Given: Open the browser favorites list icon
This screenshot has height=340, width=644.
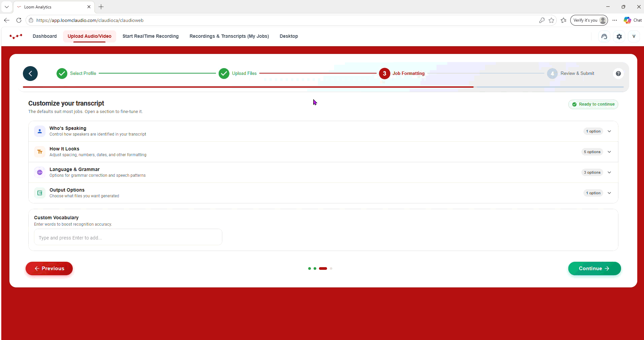Looking at the screenshot, I should (563, 20).
